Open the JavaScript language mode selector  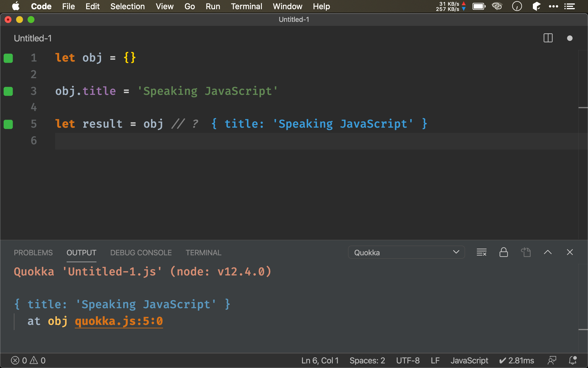[469, 360]
